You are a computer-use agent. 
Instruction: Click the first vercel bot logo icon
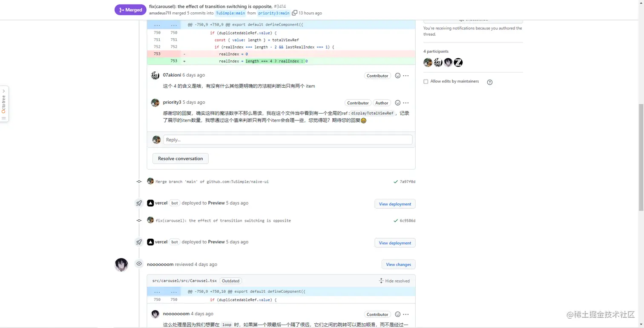coord(150,203)
